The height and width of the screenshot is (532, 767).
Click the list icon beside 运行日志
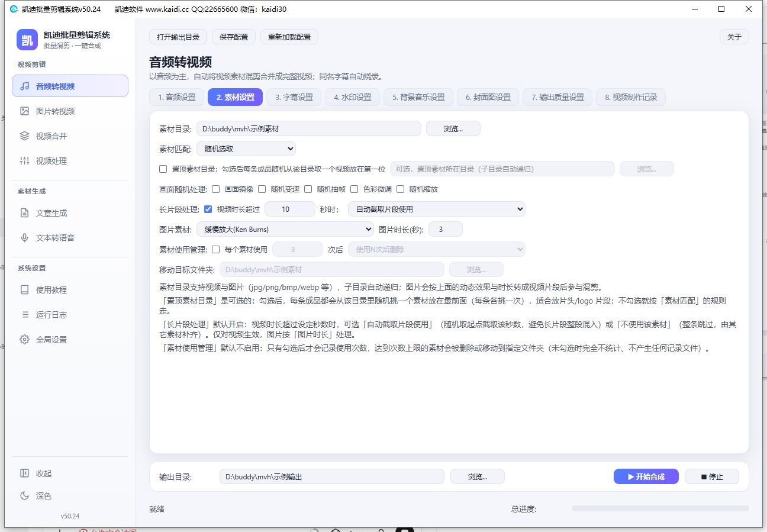click(x=25, y=315)
